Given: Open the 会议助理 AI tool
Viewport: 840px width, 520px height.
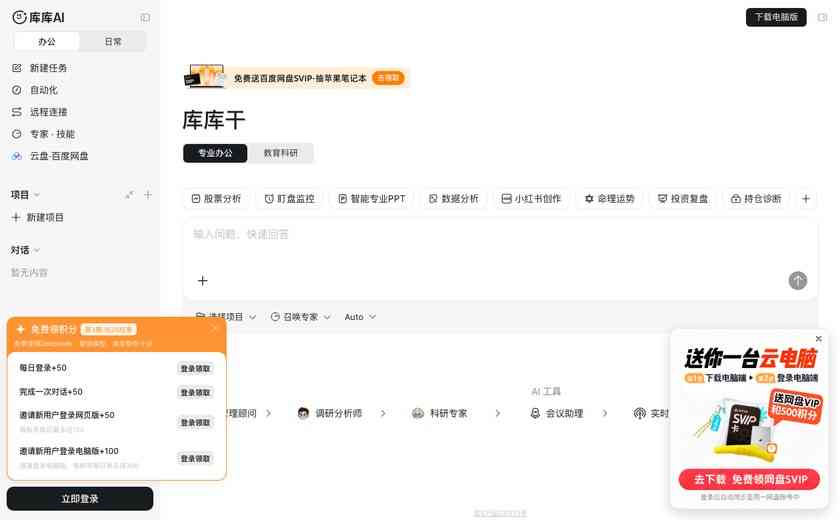Looking at the screenshot, I should (557, 413).
